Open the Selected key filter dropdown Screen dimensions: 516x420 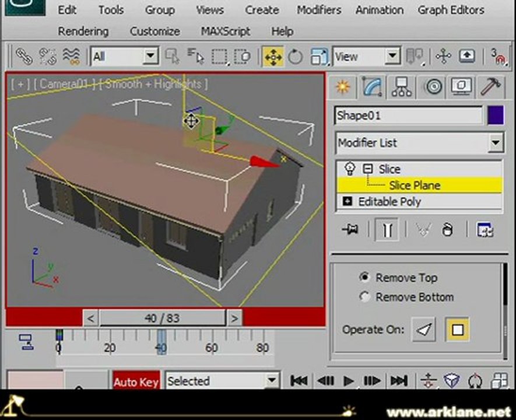(x=223, y=381)
